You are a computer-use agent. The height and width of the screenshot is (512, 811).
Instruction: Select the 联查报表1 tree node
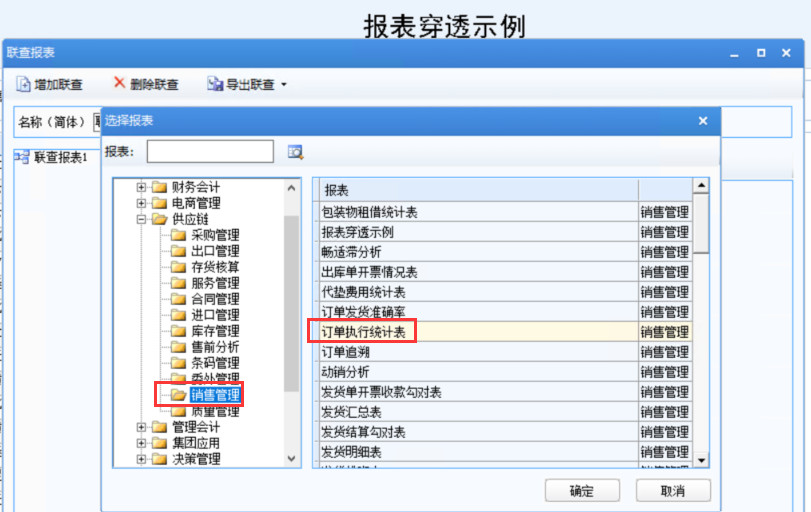[x=61, y=157]
